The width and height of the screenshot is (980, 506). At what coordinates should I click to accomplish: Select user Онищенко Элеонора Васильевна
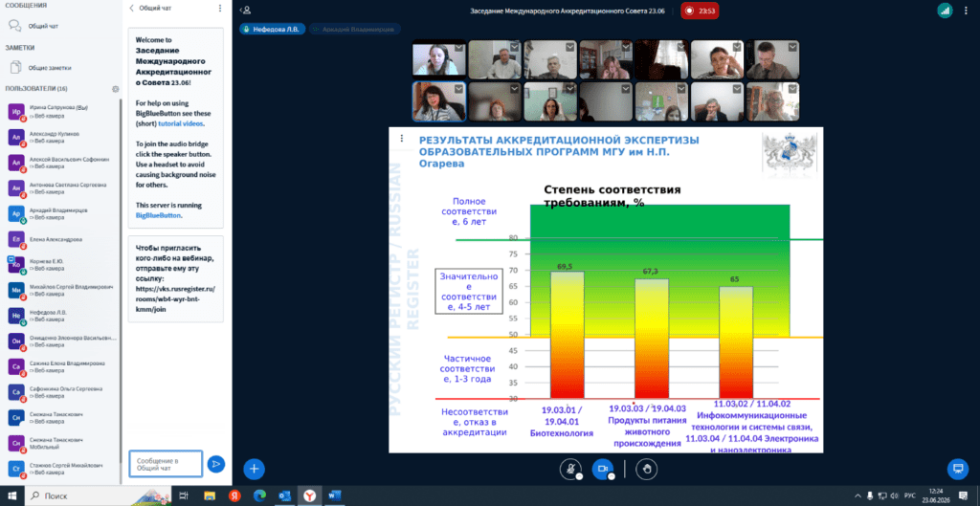(x=61, y=341)
